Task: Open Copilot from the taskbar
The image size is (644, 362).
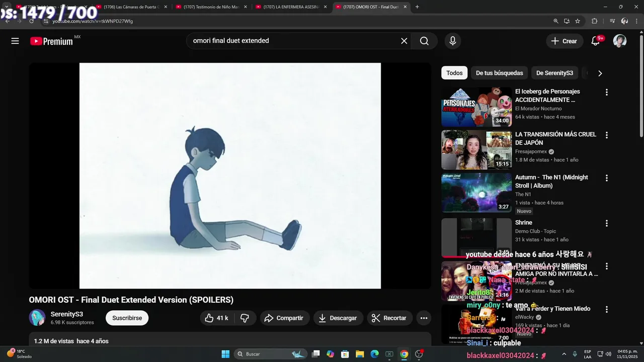Action: [330, 354]
